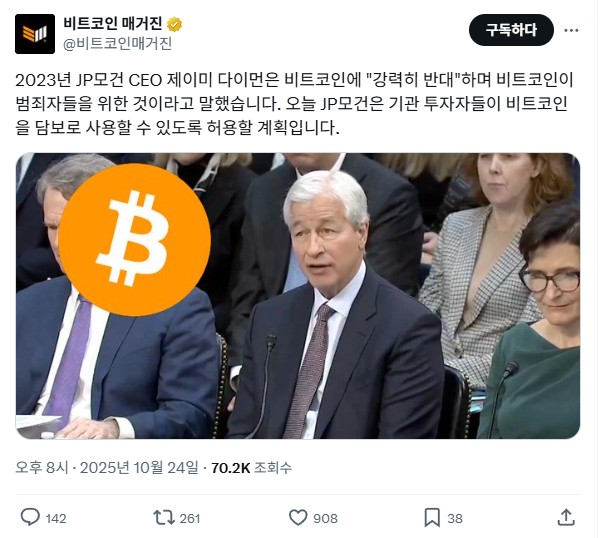Click the 구독하다 subscribe button

pos(511,30)
